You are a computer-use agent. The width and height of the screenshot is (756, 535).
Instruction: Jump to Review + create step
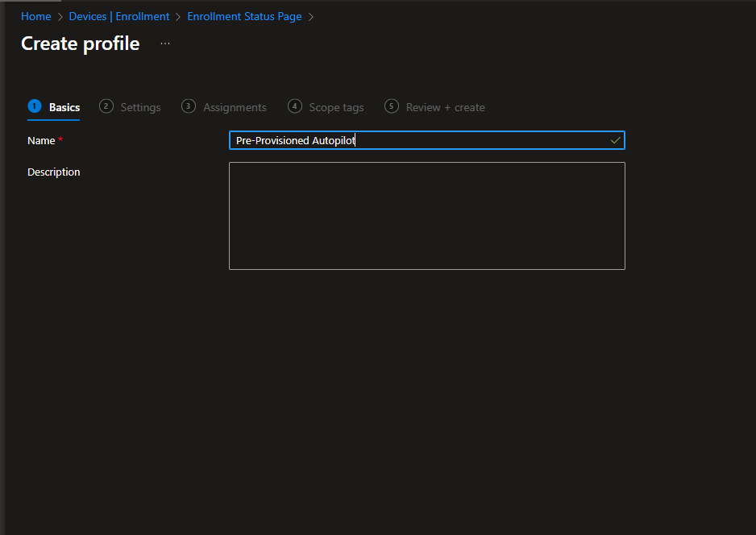coord(445,107)
